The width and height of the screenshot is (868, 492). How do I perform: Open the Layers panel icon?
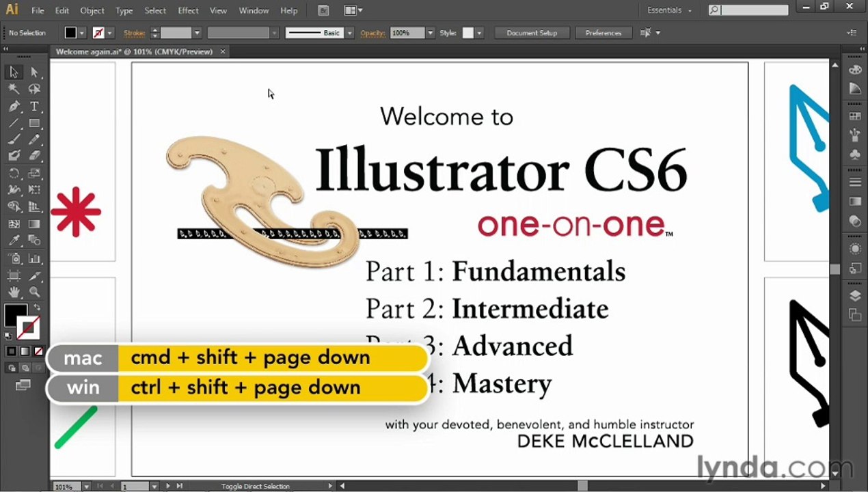855,296
